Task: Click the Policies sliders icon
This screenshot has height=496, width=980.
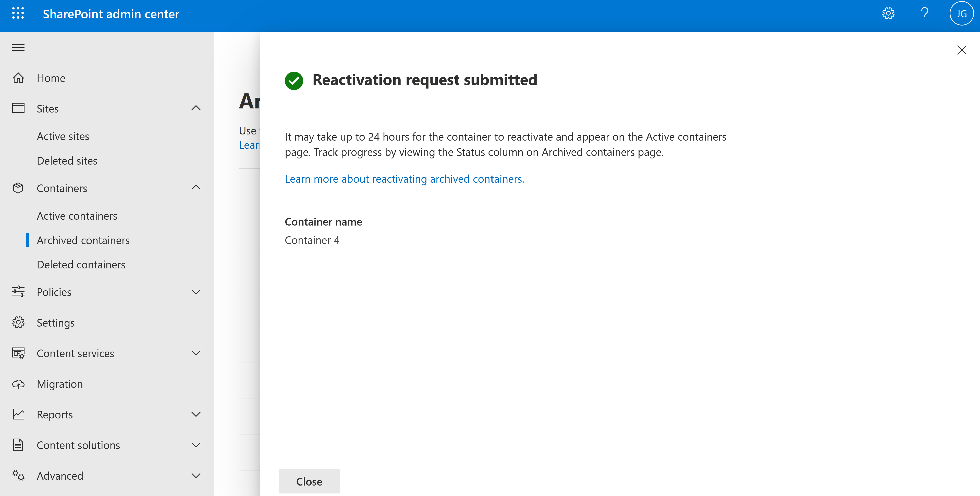Action: click(x=18, y=291)
